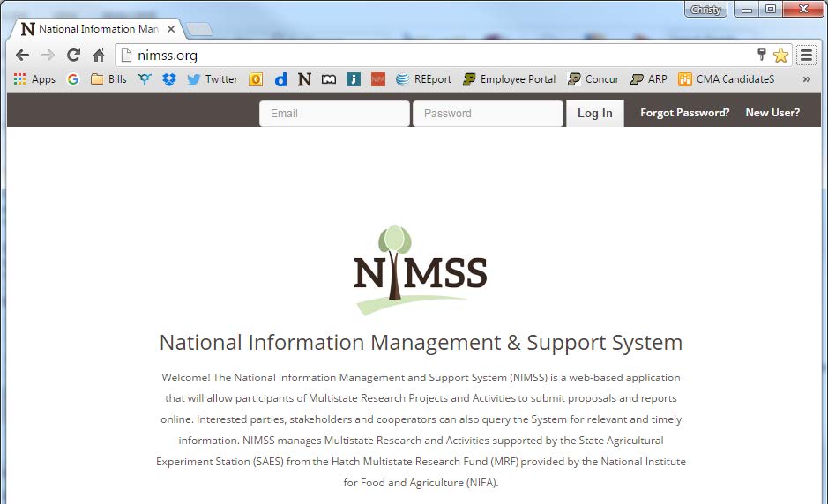Click the Email input field
The height and width of the screenshot is (504, 828).
[334, 113]
